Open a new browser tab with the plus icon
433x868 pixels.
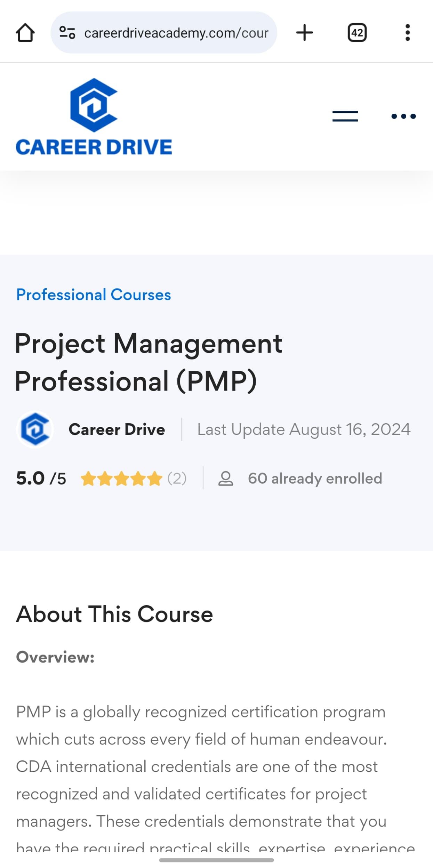tap(304, 33)
